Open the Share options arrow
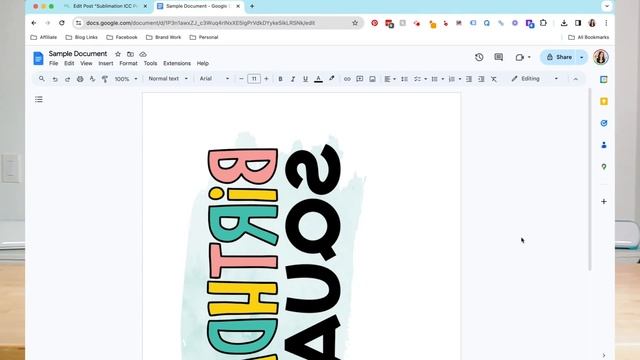Screen dimensions: 640x360 (582, 57)
